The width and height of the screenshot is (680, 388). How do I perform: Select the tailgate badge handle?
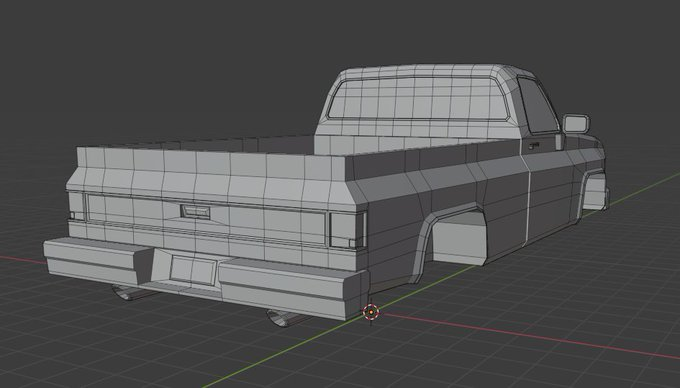(195, 212)
